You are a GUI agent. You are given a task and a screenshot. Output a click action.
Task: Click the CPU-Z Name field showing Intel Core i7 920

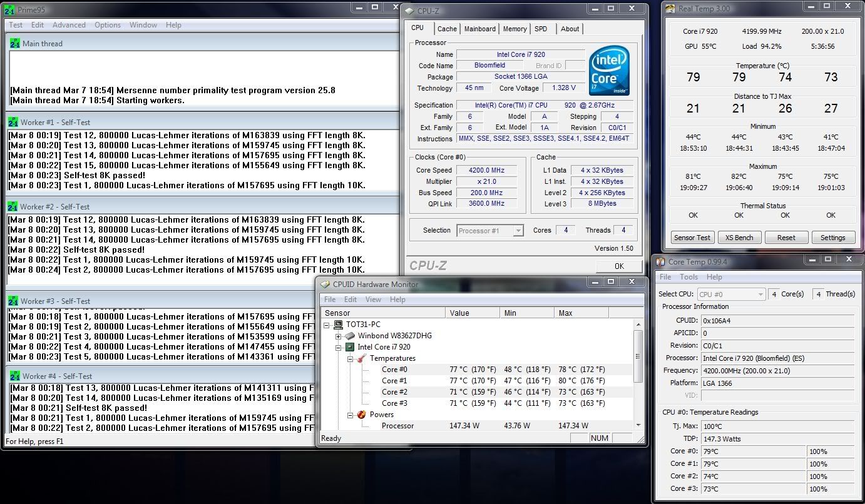pyautogui.click(x=521, y=54)
